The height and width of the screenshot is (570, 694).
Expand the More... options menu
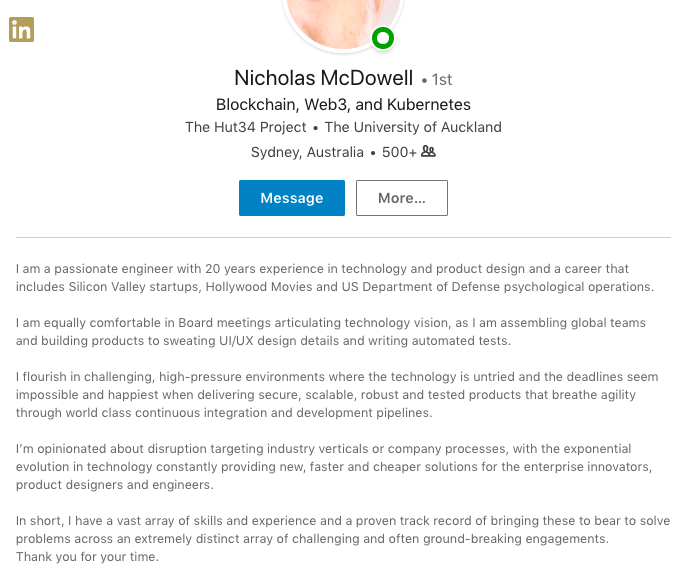(401, 198)
